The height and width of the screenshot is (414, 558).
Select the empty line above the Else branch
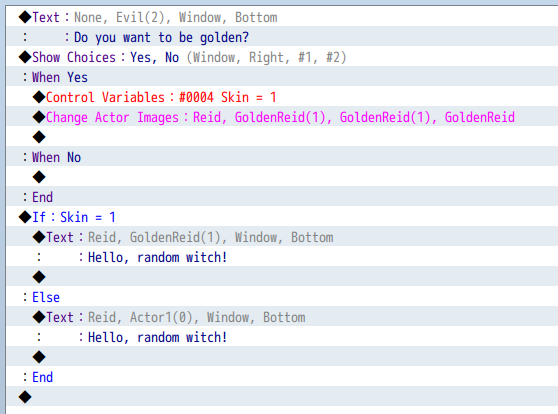(x=282, y=277)
